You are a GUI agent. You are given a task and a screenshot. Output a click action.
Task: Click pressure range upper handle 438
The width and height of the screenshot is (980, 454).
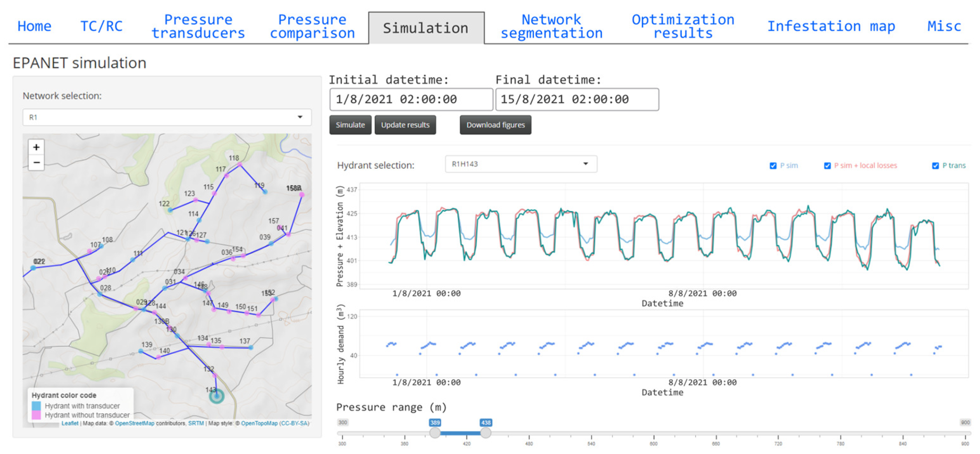tap(485, 433)
